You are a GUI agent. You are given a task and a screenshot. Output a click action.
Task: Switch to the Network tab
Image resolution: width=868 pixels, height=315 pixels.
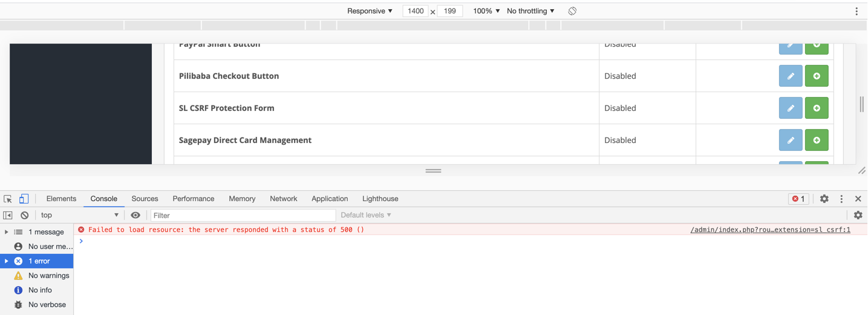(x=283, y=199)
